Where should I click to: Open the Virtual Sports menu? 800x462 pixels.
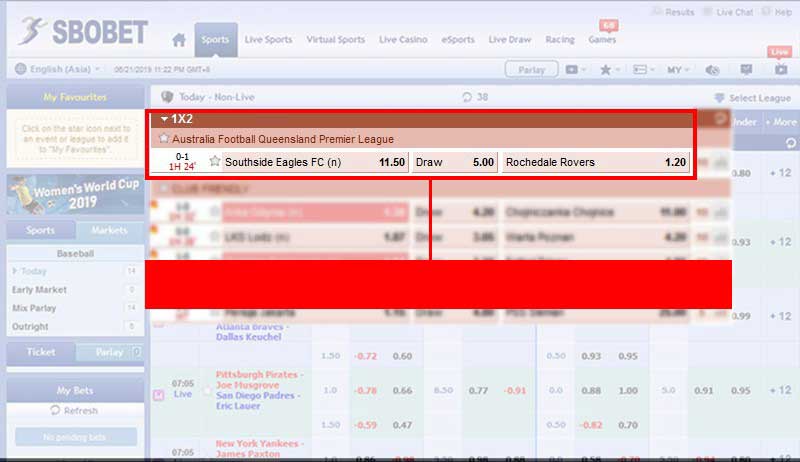click(336, 39)
